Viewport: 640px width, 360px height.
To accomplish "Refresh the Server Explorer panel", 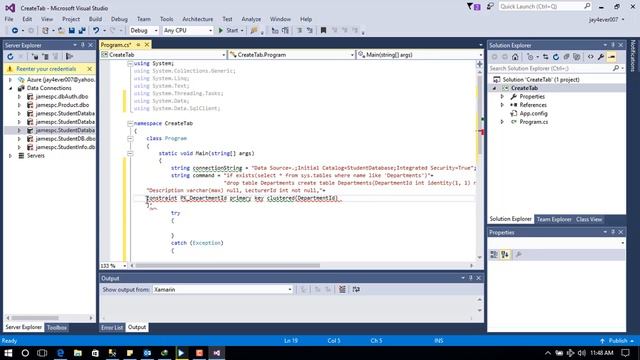I will 10,57.
